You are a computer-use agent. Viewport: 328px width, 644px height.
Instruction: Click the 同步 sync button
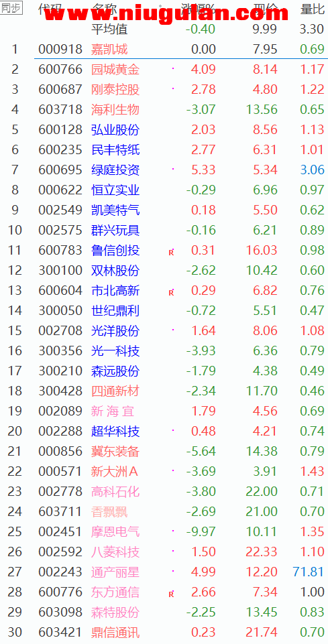pos(11,8)
